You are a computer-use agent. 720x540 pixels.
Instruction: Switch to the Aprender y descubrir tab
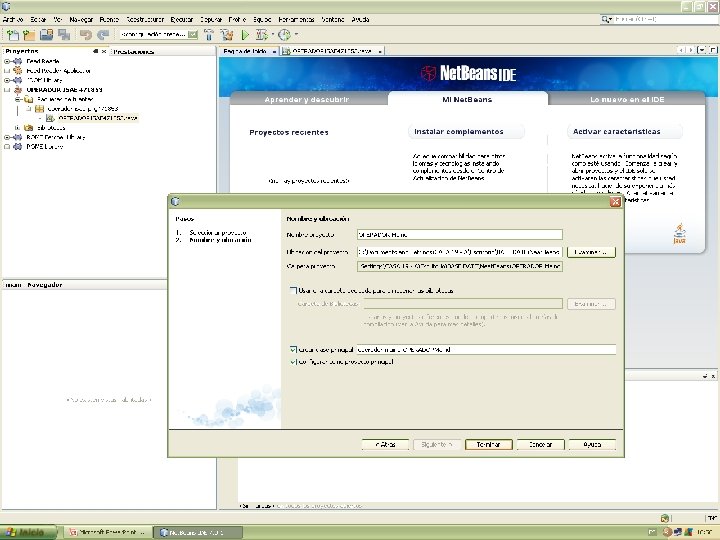pyautogui.click(x=307, y=99)
